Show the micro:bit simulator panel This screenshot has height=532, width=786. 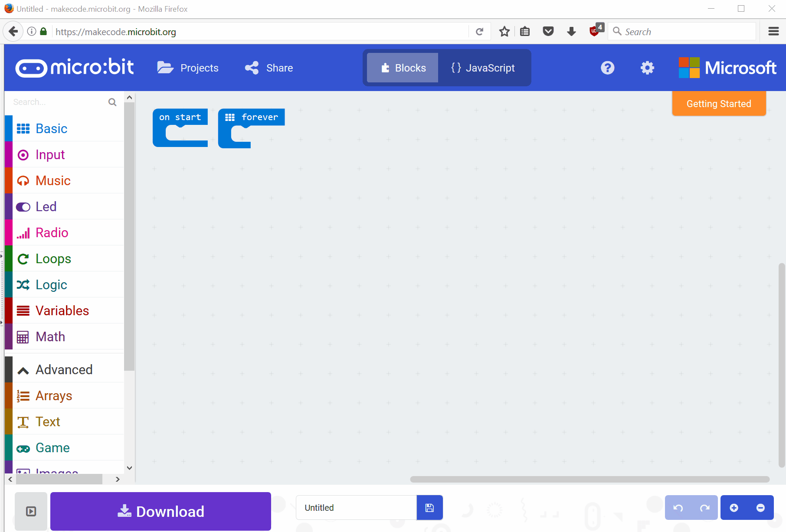pyautogui.click(x=31, y=512)
